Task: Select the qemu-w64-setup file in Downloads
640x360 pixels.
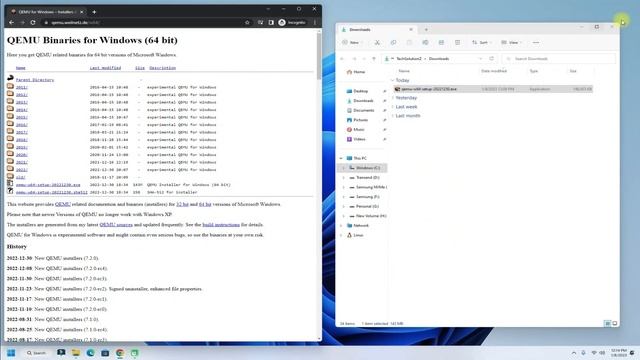Action: (493, 89)
